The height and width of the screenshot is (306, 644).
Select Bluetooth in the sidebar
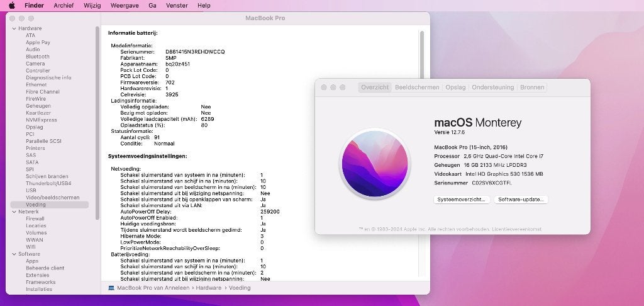pyautogui.click(x=37, y=56)
